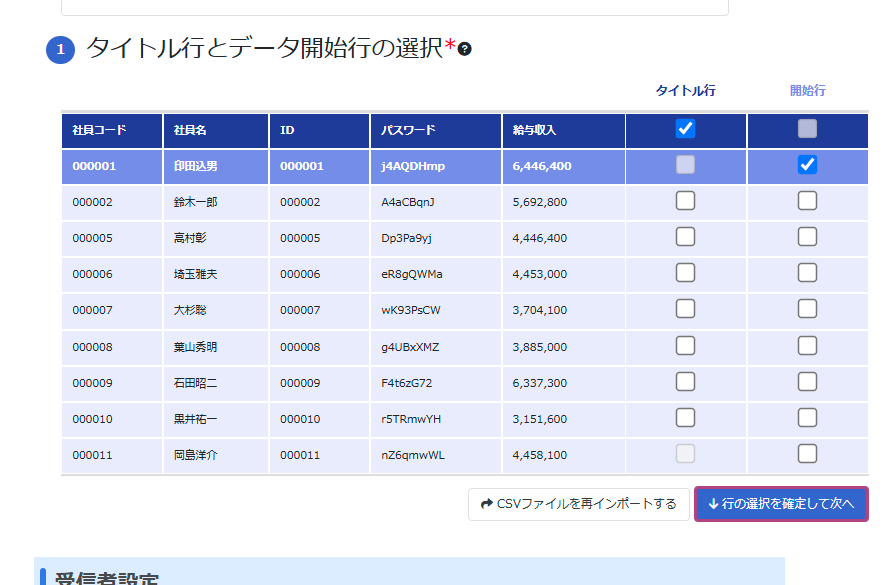Image resolution: width=895 pixels, height=585 pixels.
Task: Click the help question mark icon beside heading
Action: [465, 49]
